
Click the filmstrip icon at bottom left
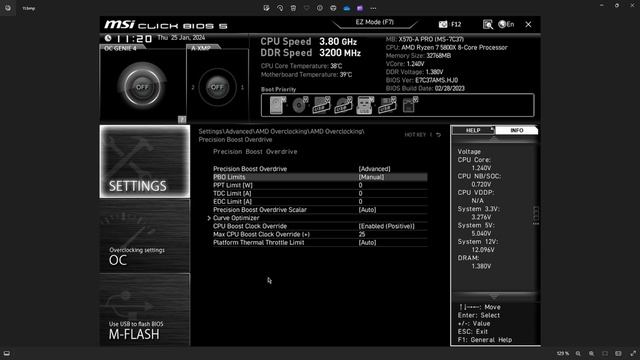pyautogui.click(x=7, y=353)
